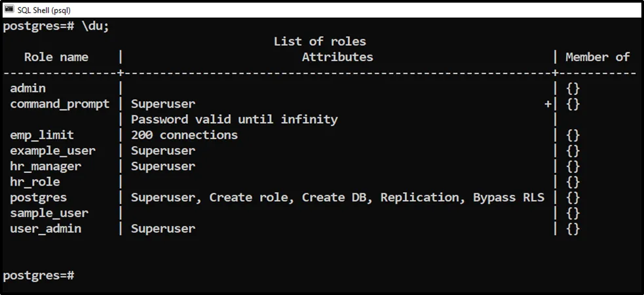
Task: Click the SQL Shell icon in the title bar
Action: click(x=9, y=9)
